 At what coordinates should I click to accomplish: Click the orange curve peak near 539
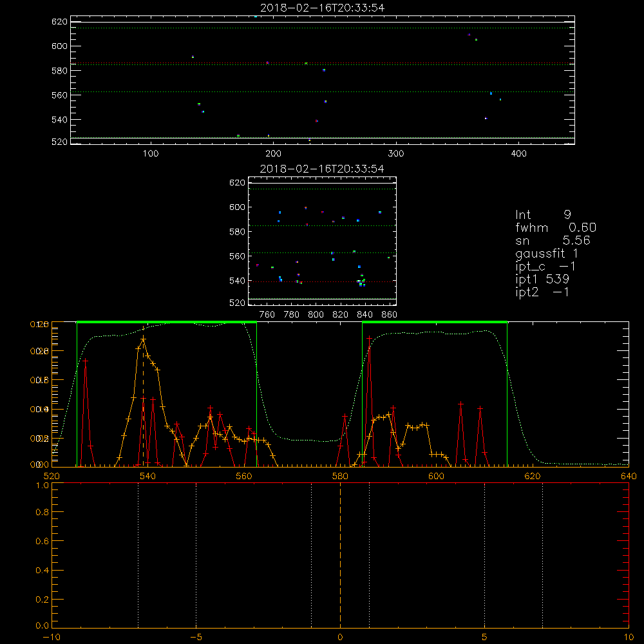(143, 339)
